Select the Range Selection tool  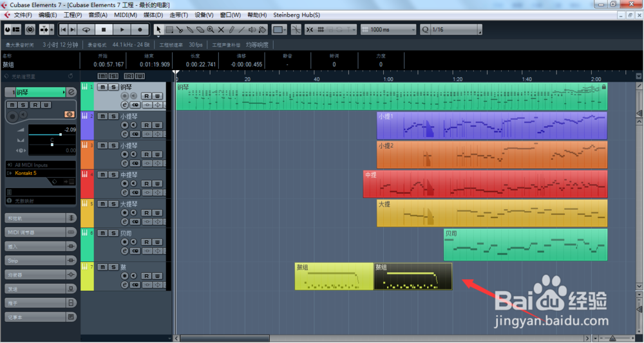(x=169, y=30)
